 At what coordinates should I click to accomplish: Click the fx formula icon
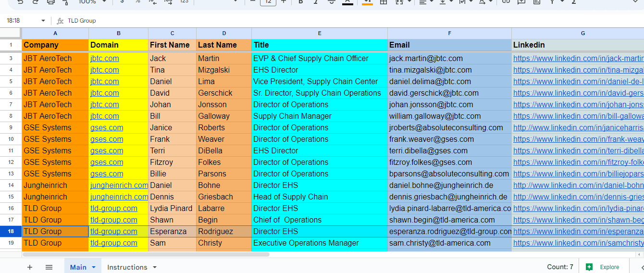(x=60, y=21)
